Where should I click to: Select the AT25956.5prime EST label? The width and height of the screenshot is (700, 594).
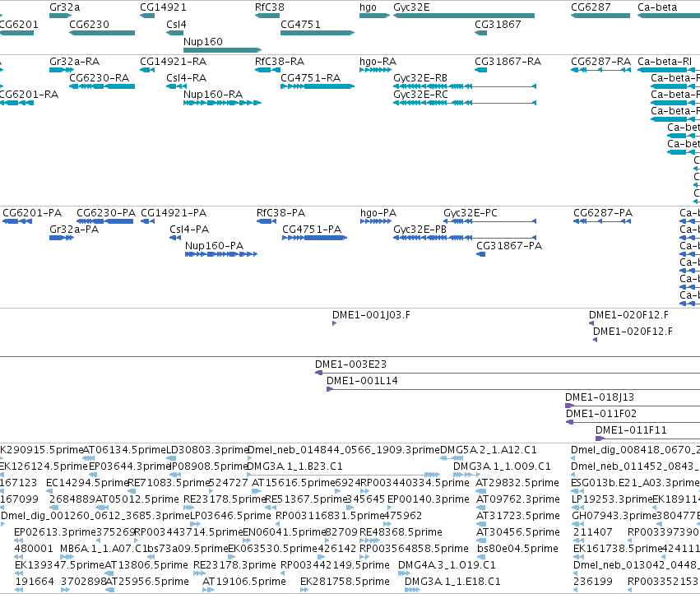click(x=147, y=582)
